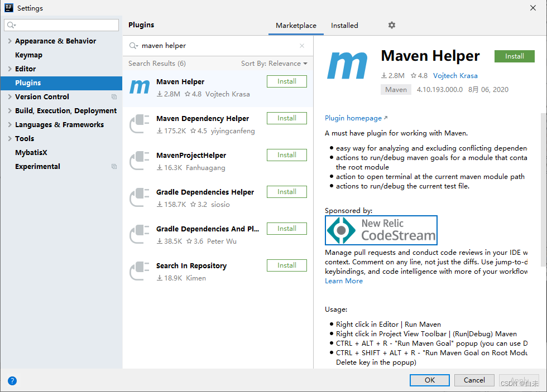Open the help question mark icon
This screenshot has width=547, height=392.
point(12,381)
